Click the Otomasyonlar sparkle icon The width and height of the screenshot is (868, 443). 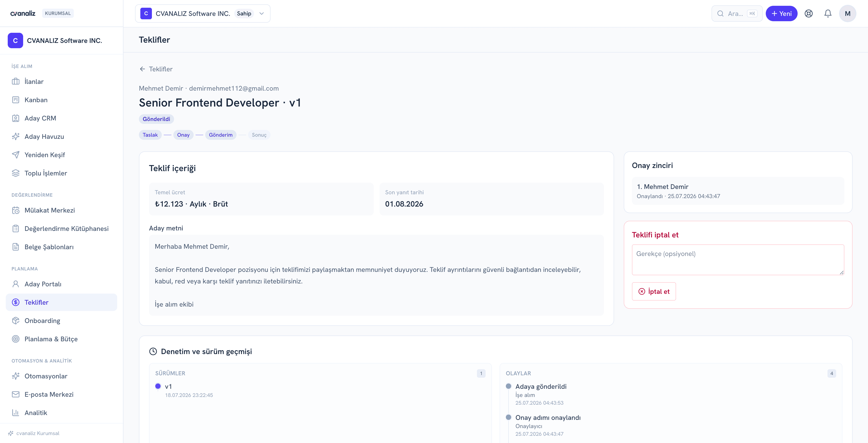coord(15,376)
